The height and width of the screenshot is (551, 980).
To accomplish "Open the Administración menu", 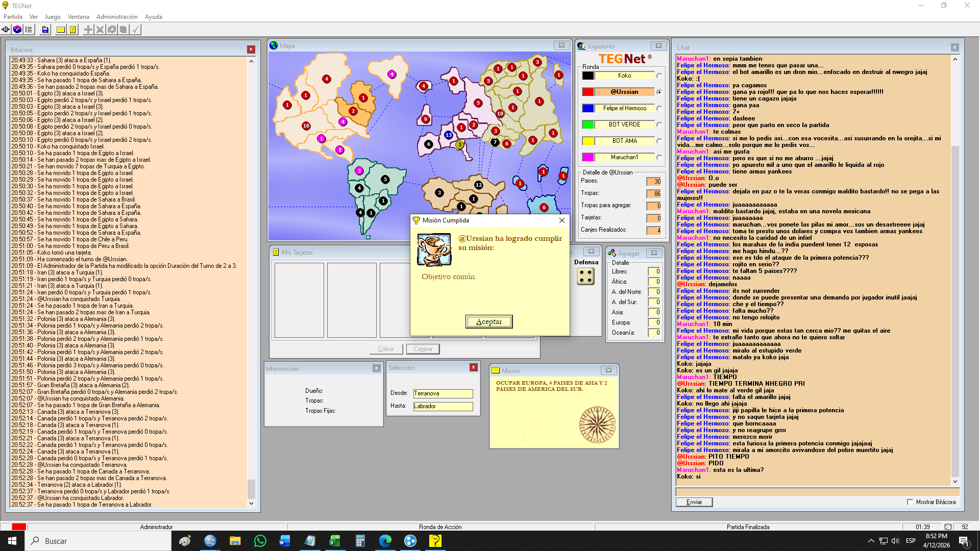I will coord(117,17).
